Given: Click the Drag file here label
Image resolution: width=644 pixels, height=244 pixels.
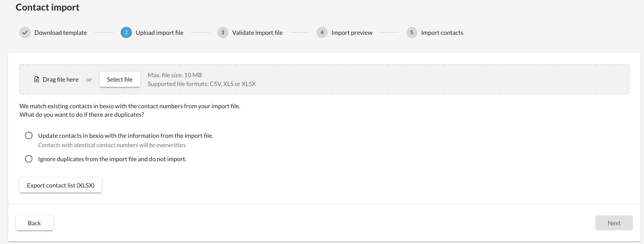Looking at the screenshot, I should click(x=60, y=79).
